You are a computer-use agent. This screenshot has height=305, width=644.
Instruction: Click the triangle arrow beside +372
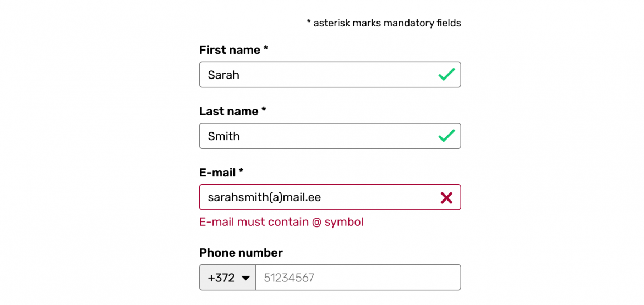coord(245,278)
